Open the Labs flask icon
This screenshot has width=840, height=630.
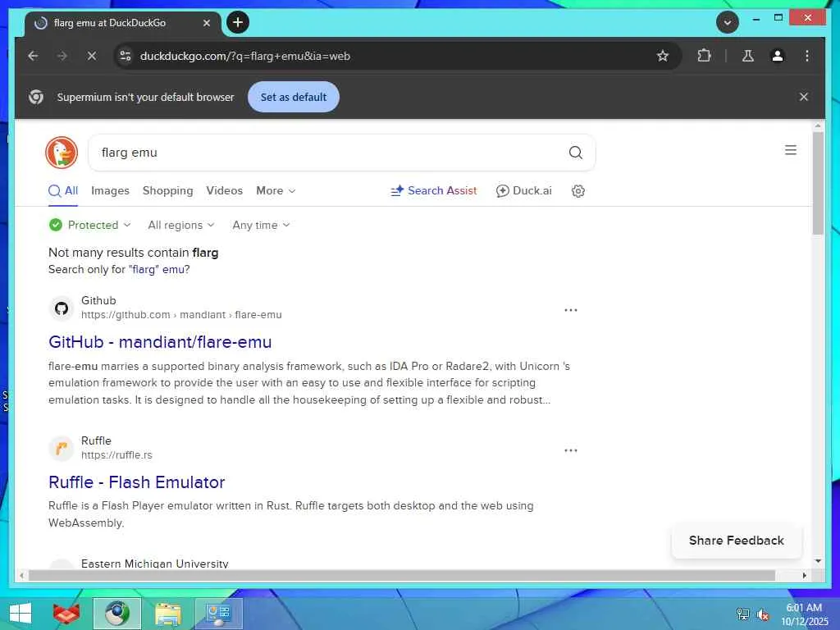pyautogui.click(x=748, y=56)
